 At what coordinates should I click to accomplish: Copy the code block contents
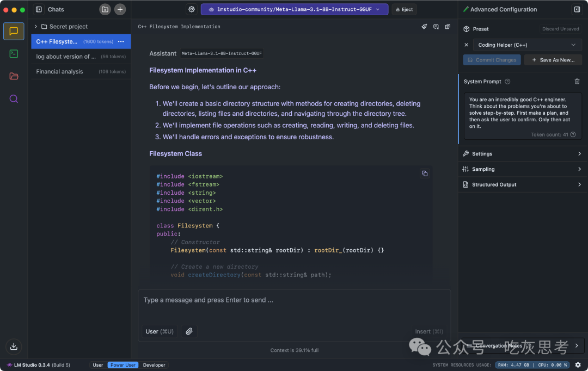pyautogui.click(x=425, y=174)
